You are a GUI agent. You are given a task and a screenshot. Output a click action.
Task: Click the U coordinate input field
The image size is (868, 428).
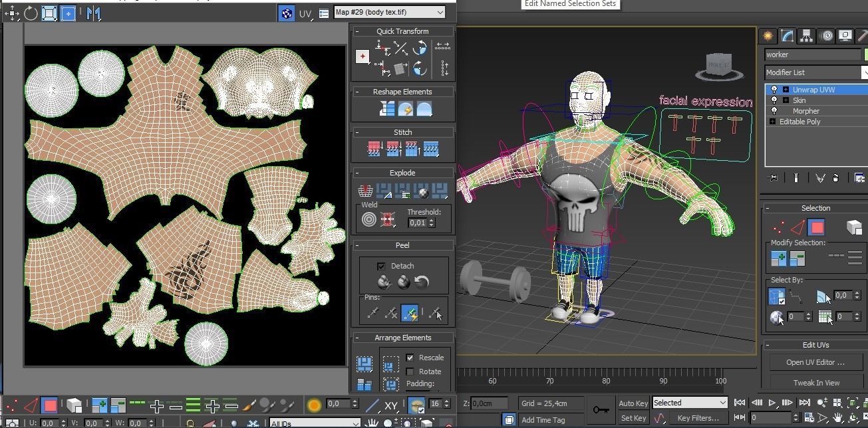point(49,423)
